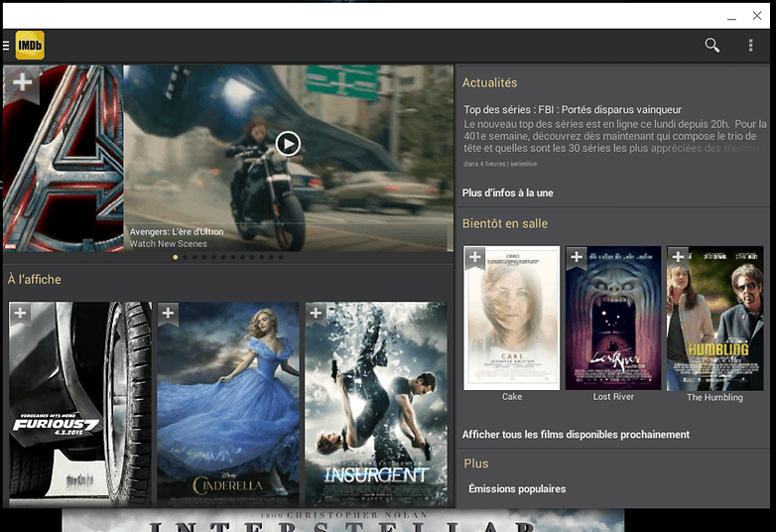This screenshot has width=776, height=532.
Task: Open the three-dot overflow menu
Action: 751,45
